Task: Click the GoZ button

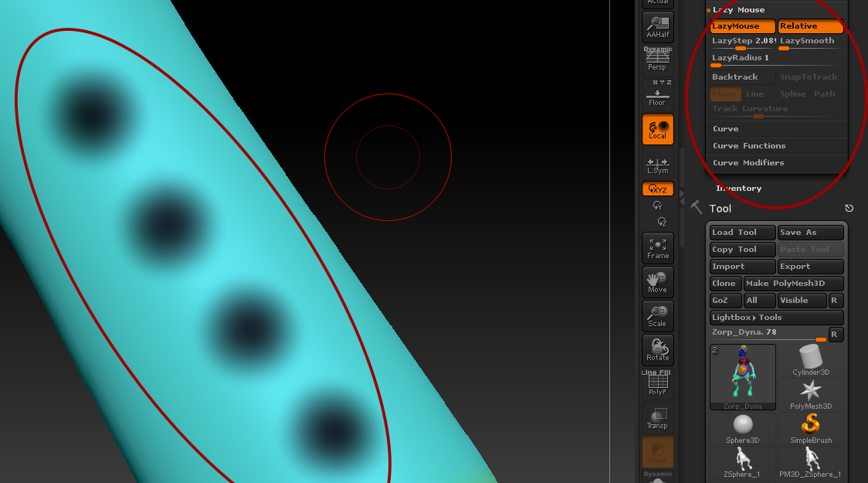Action: pyautogui.click(x=725, y=301)
